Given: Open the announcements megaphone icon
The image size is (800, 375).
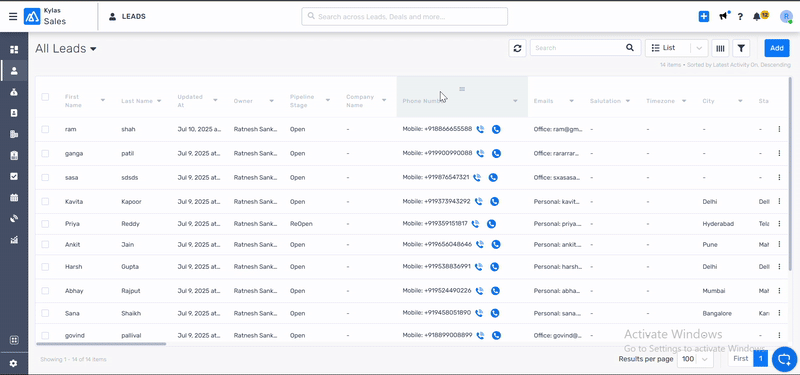Looking at the screenshot, I should coord(723,16).
